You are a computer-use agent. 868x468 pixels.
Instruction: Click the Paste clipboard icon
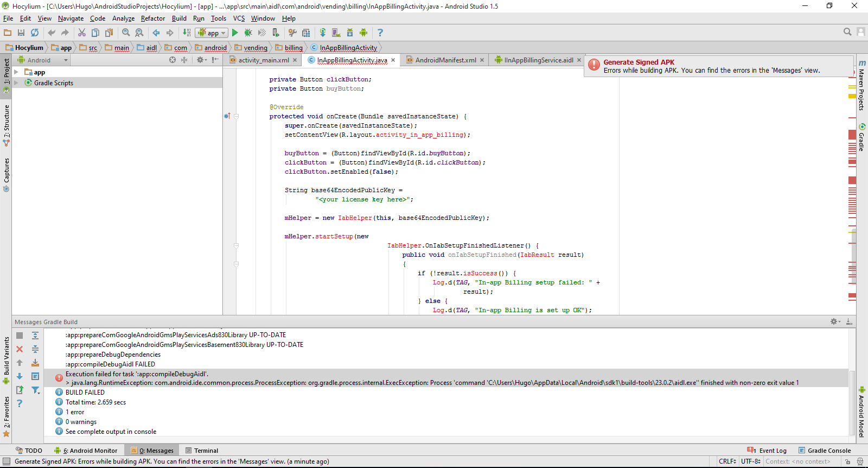pyautogui.click(x=109, y=33)
